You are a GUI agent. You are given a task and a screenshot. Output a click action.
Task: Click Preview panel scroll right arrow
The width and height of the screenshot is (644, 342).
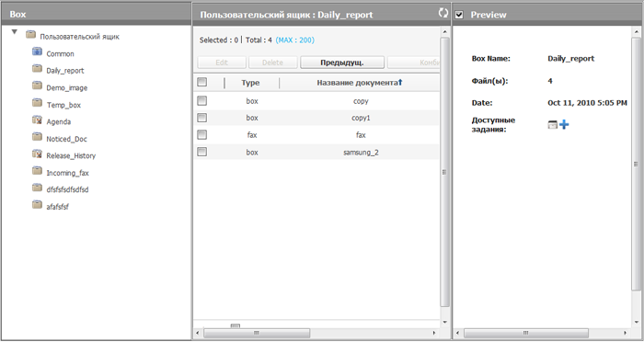click(626, 333)
